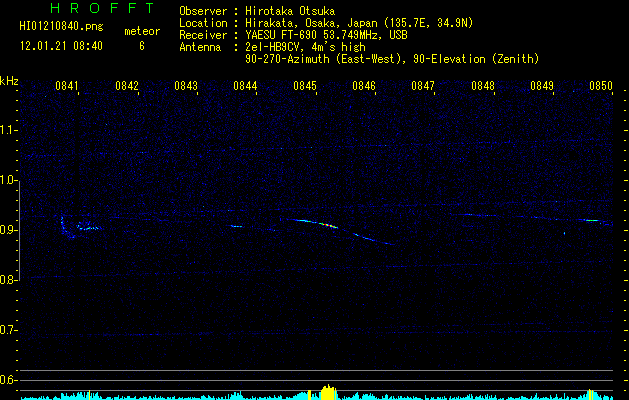Click the 0848 time marker
Image resolution: width=629 pixels, height=400 pixels.
483,86
